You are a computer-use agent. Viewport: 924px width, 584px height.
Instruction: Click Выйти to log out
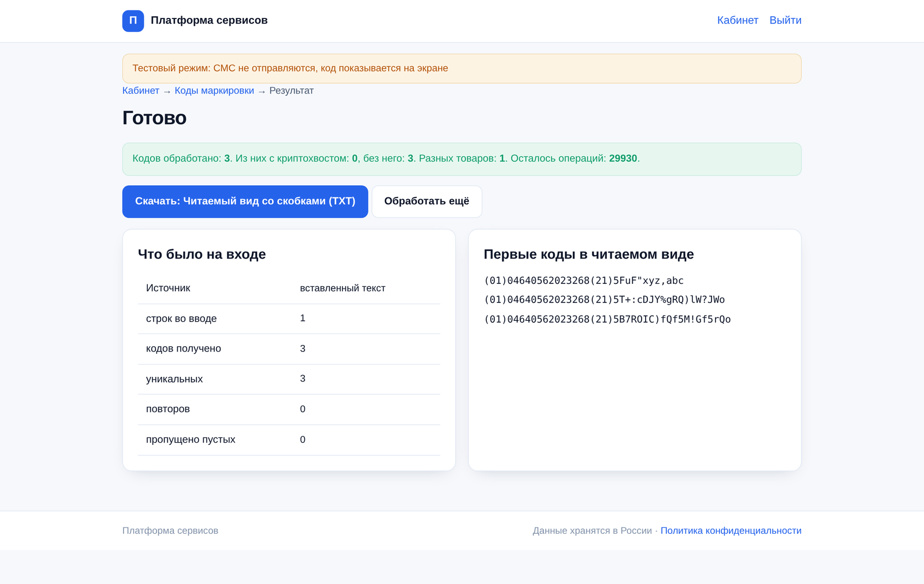tap(785, 20)
